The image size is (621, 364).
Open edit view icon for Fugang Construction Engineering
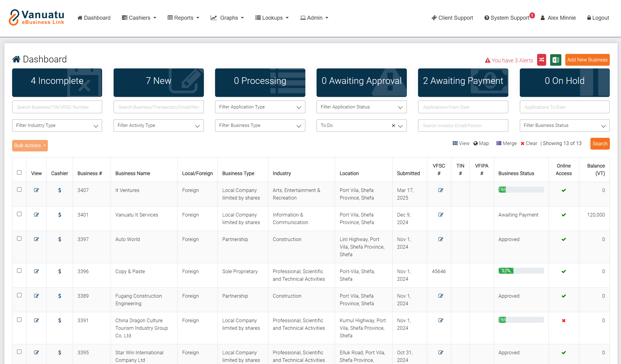(x=36, y=296)
